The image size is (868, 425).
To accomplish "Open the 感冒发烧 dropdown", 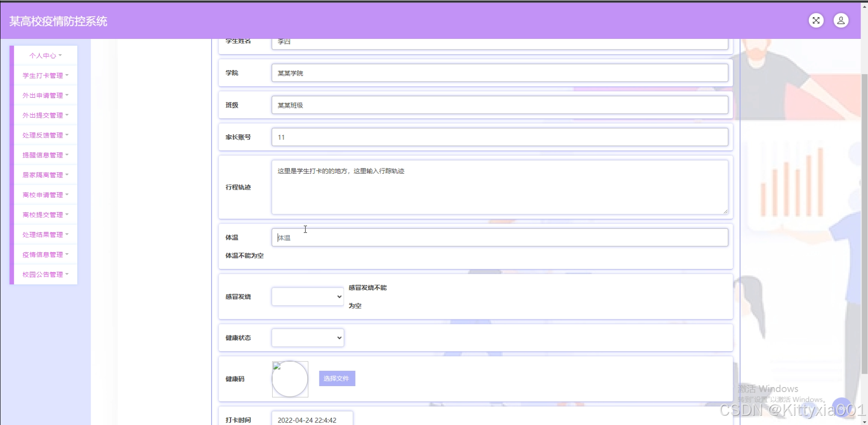I will tap(307, 297).
